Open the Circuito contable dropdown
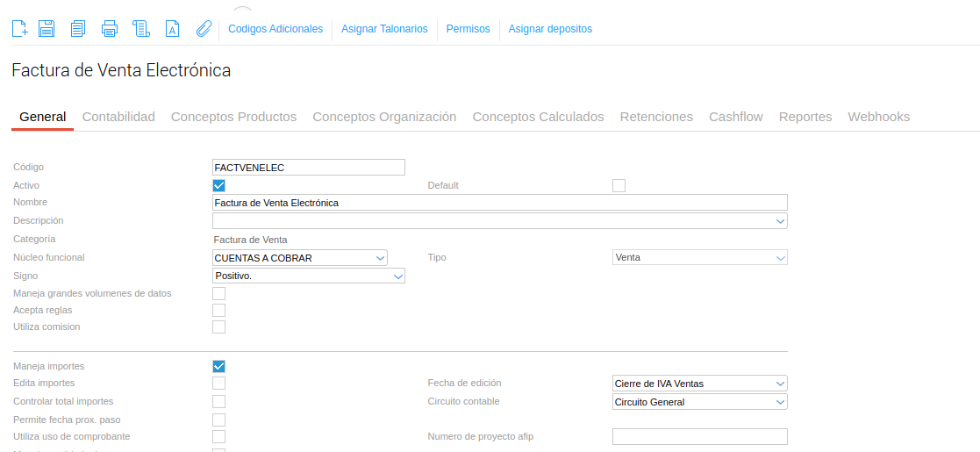980x452 pixels. tap(700, 402)
